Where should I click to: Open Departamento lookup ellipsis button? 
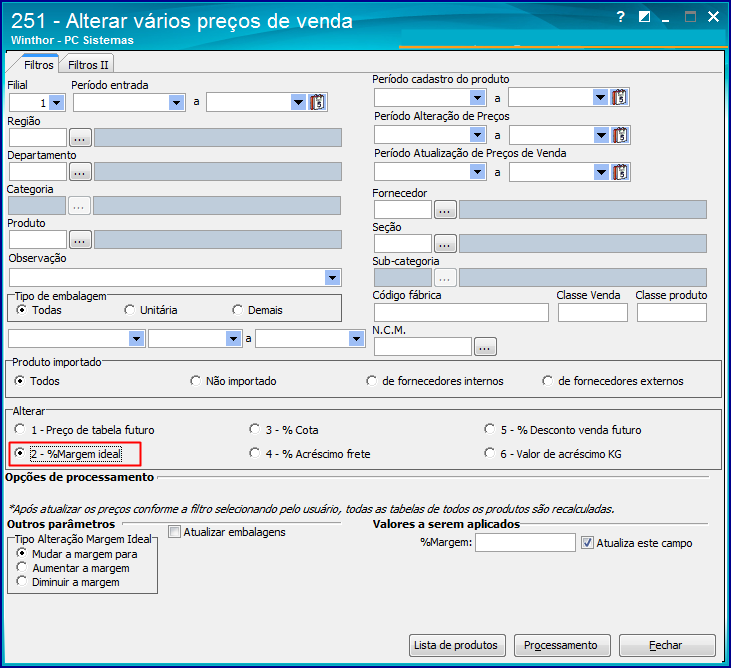tap(80, 172)
